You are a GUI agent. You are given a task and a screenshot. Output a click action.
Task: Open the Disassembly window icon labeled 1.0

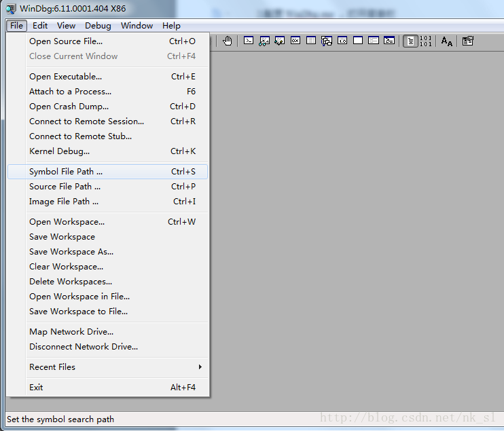pyautogui.click(x=342, y=41)
